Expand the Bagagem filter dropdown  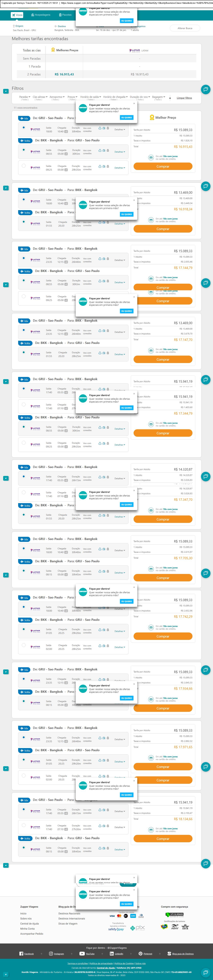coord(158,97)
